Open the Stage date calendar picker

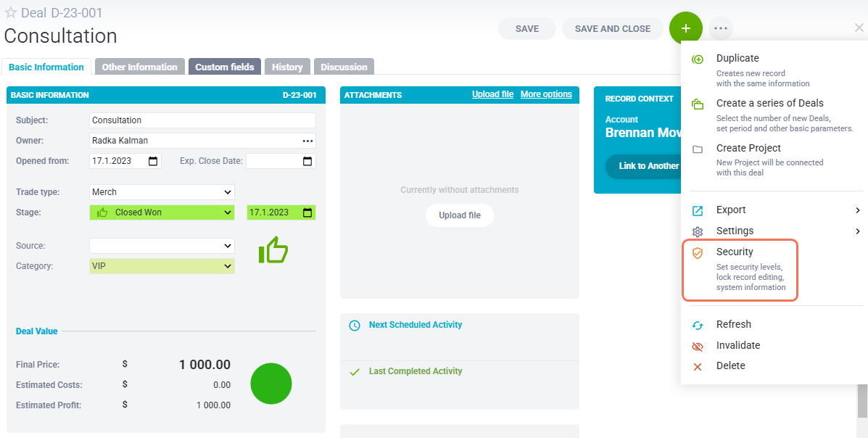click(307, 212)
